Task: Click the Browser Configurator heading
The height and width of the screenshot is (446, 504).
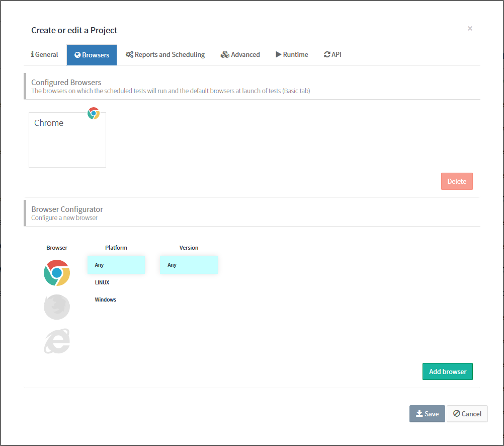Action: [67, 209]
